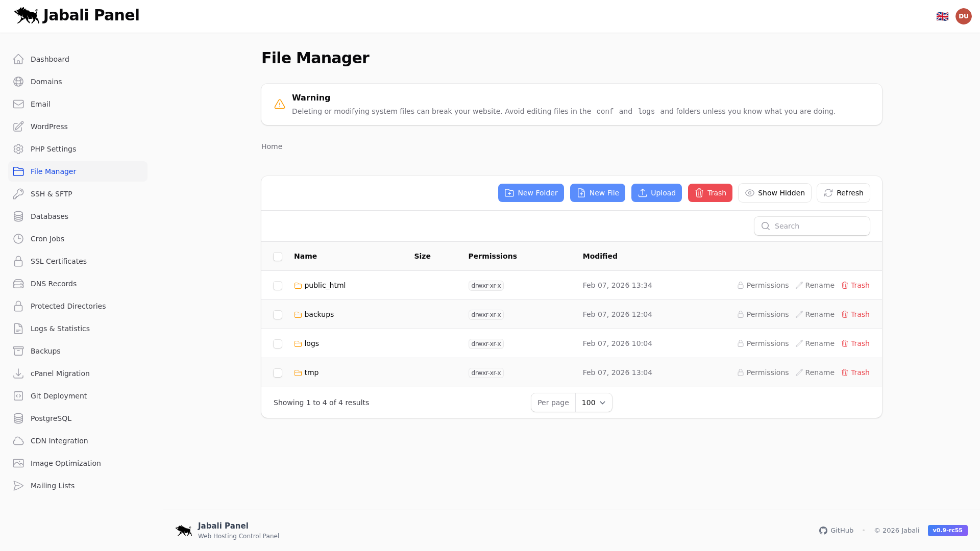Click the UK flag language switcher
The image size is (980, 551).
(942, 16)
